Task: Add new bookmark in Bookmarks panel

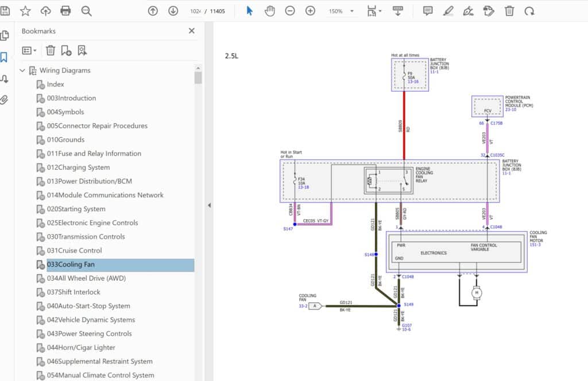Action: (x=66, y=50)
